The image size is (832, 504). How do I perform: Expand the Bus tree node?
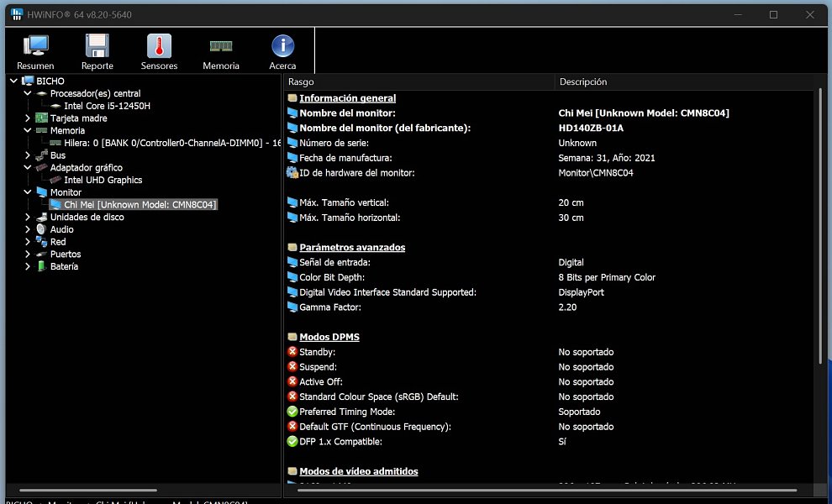tap(28, 155)
